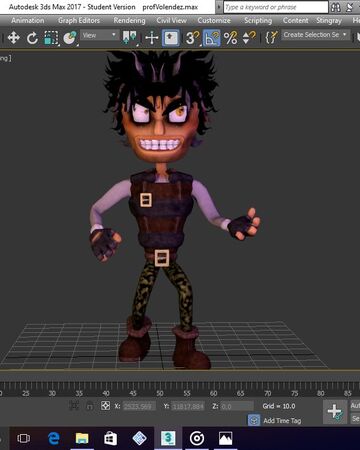This screenshot has width=360, height=450.
Task: Enable the Percent Snap toggle
Action: pos(231,38)
